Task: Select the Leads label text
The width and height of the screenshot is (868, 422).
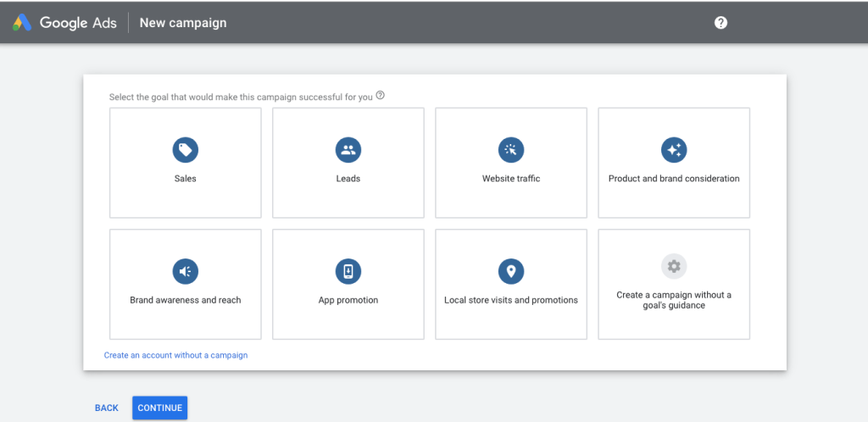Action: (x=348, y=179)
